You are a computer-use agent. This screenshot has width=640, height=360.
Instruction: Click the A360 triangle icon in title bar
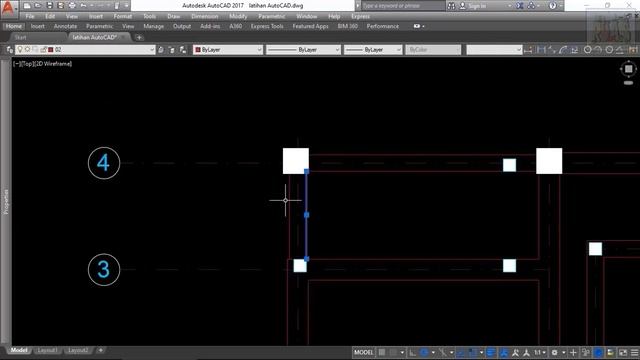pyautogui.click(x=531, y=6)
